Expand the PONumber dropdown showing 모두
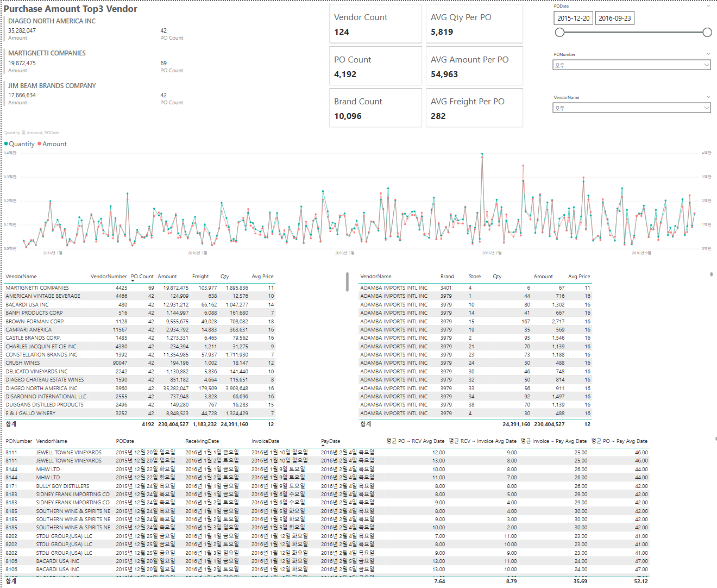 click(632, 65)
